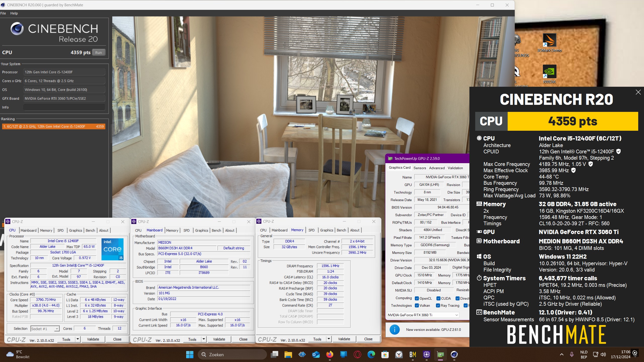Open the File menu in Cinebench
Viewport: 644px width, 362px height.
(x=3, y=13)
